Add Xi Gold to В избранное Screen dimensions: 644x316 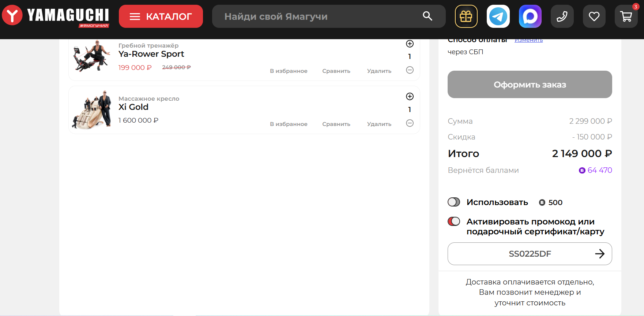coord(289,124)
